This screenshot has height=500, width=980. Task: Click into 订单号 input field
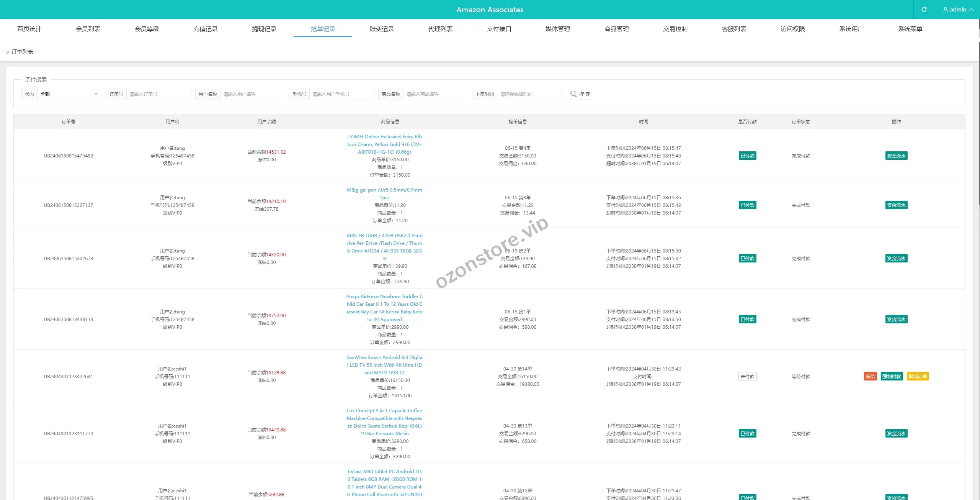pyautogui.click(x=158, y=94)
